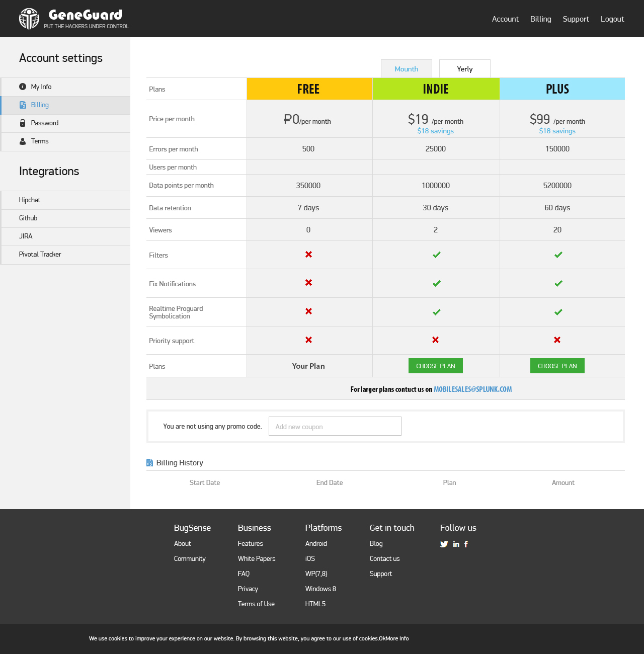Viewport: 644px width, 654px height.
Task: Open the Privacy footer link
Action: (248, 589)
